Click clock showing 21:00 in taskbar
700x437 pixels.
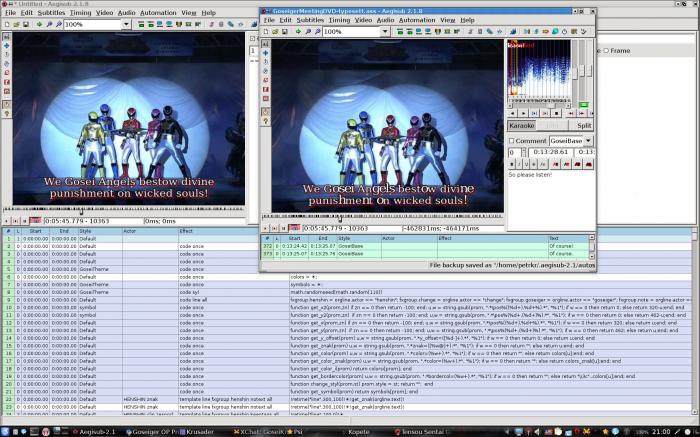click(661, 432)
